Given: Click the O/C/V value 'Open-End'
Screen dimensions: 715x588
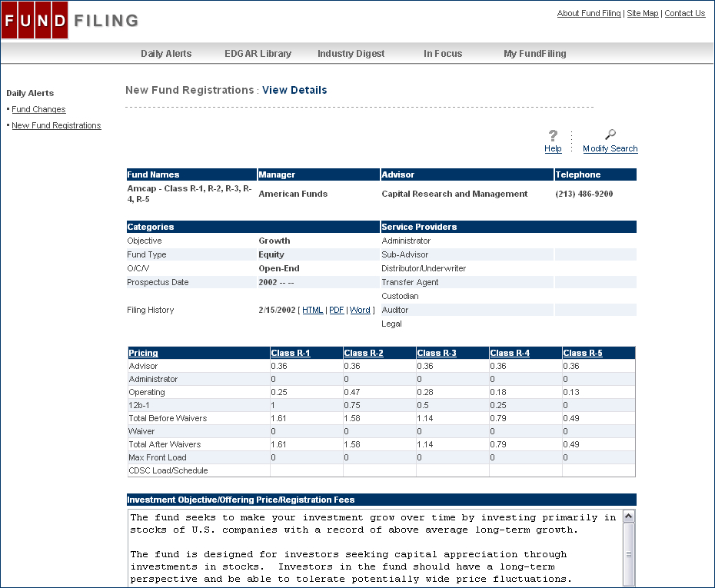Looking at the screenshot, I should point(279,268).
